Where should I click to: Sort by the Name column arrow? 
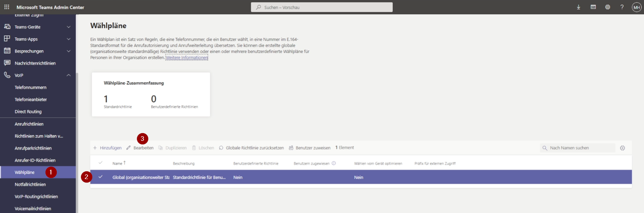click(x=124, y=163)
